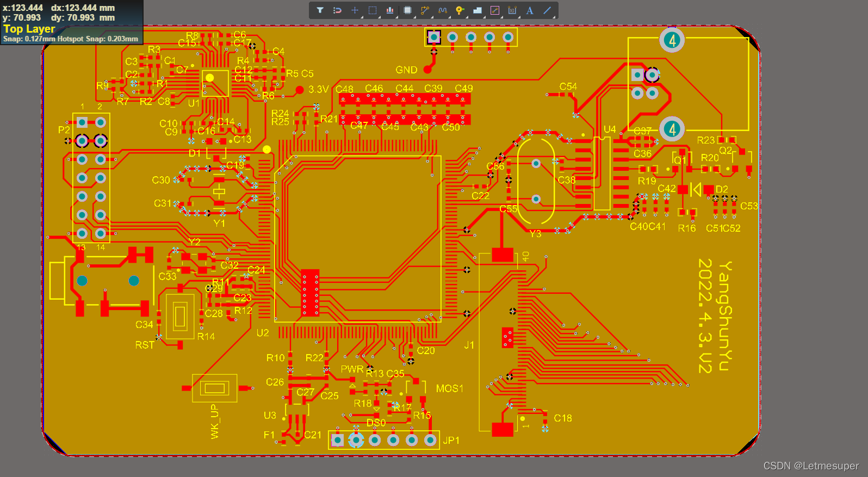Pick the Place Via tool
The height and width of the screenshot is (477, 868).
460,10
